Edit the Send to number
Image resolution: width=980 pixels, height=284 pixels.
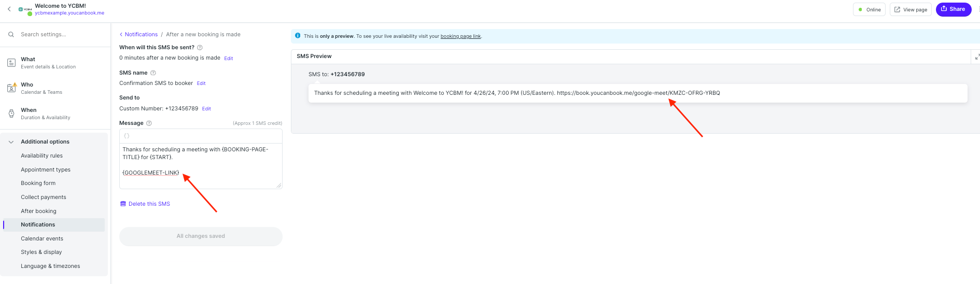point(206,109)
